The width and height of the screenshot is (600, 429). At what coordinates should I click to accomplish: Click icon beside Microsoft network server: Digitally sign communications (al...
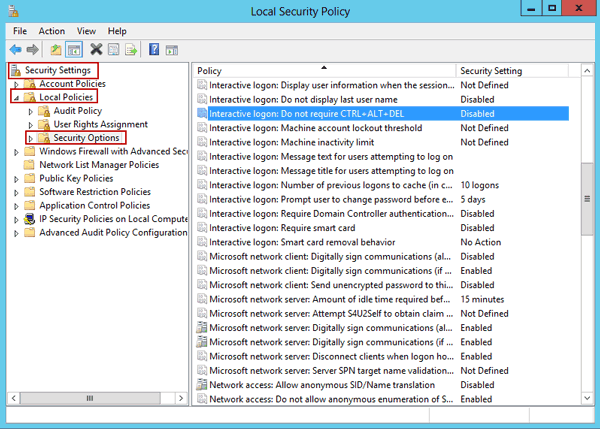point(201,328)
